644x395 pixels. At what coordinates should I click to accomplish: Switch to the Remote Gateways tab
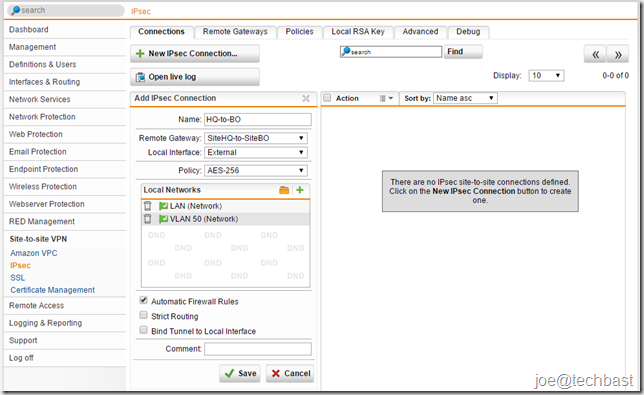tap(235, 32)
